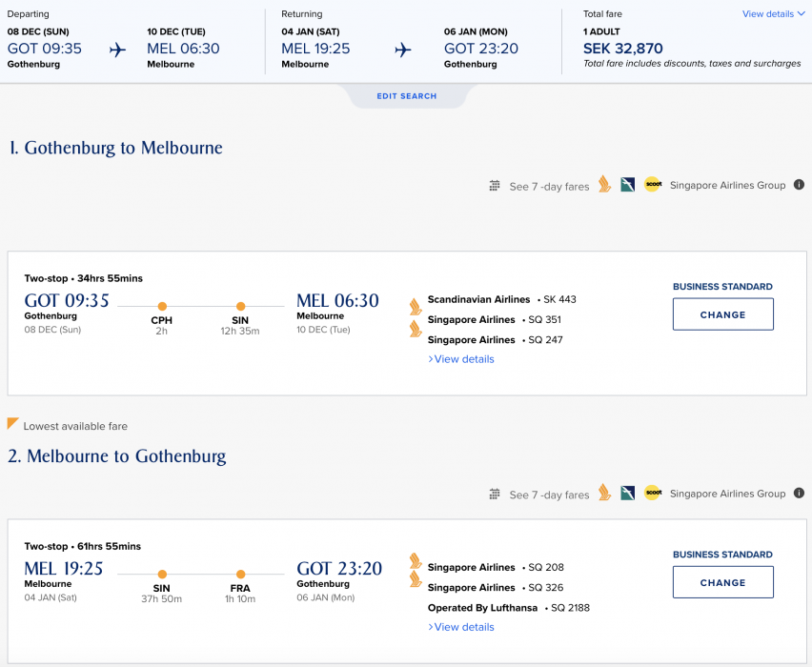The width and height of the screenshot is (812, 667).
Task: Click the departing flight airplane icon in header
Action: tap(117, 50)
